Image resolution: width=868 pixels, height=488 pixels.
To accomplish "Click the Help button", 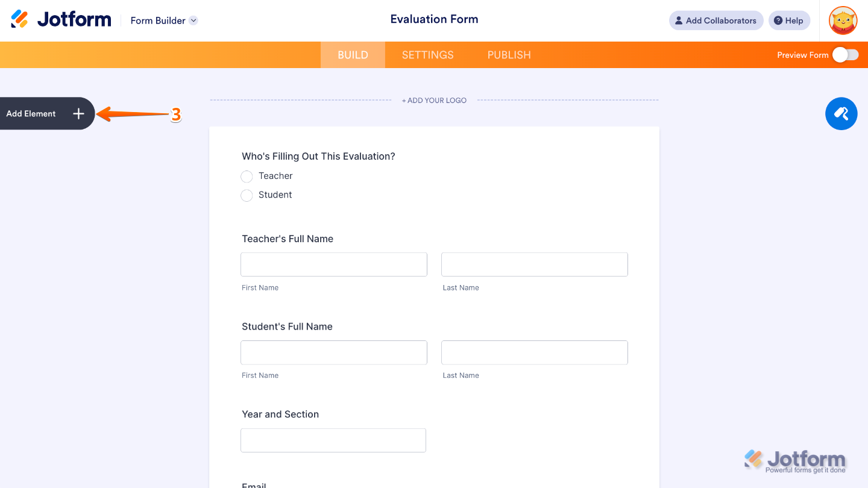I will [x=789, y=20].
